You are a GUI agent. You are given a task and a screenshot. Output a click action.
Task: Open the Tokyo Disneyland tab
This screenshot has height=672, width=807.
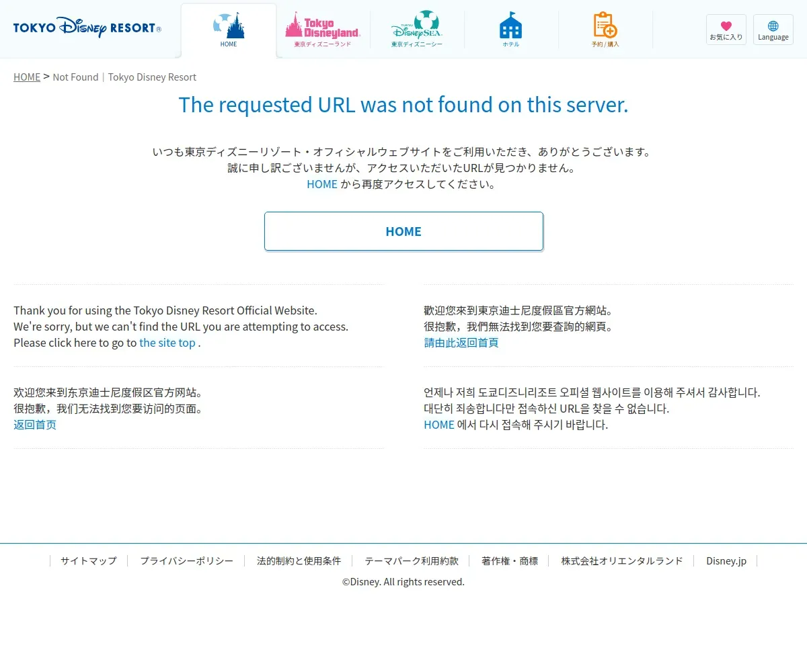pos(323,30)
